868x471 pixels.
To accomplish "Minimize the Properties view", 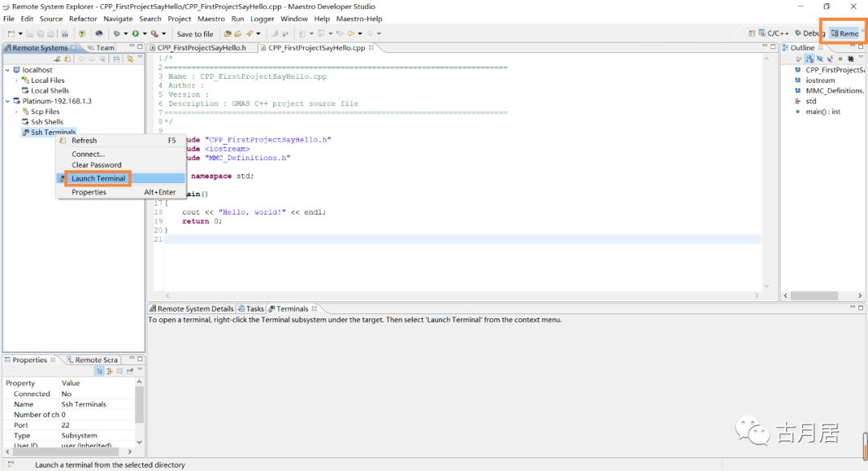I will tap(132, 358).
